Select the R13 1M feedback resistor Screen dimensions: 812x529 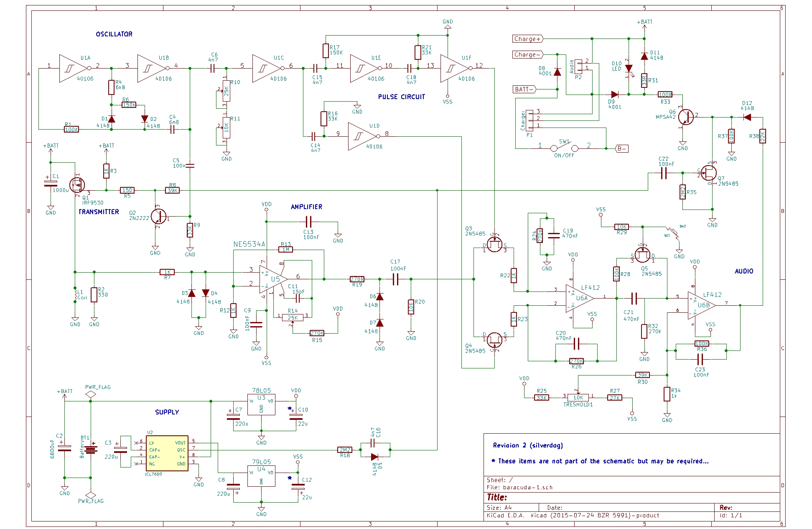(286, 250)
